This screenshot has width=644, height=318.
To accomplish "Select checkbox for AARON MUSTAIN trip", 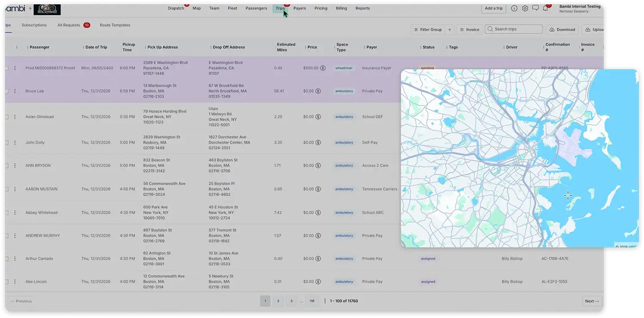I will 6,189.
